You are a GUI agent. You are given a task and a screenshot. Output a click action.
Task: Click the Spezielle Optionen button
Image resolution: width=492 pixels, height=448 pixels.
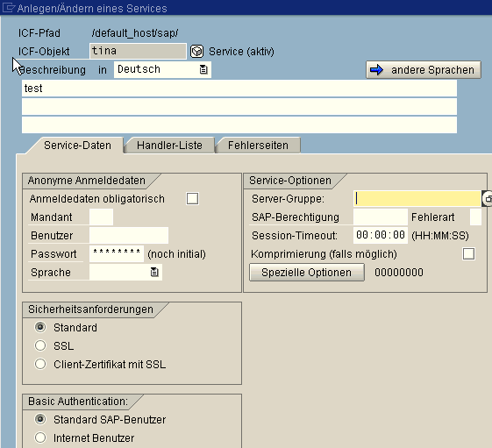[x=307, y=273]
